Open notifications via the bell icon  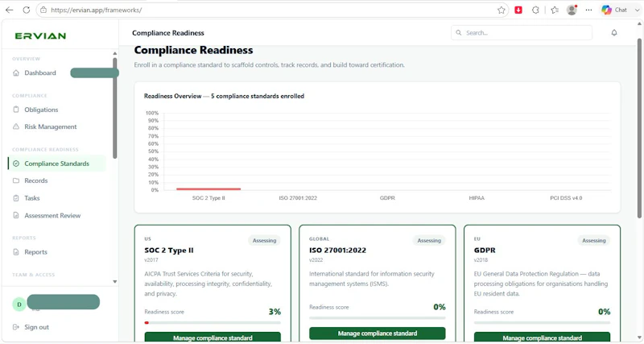coord(614,32)
